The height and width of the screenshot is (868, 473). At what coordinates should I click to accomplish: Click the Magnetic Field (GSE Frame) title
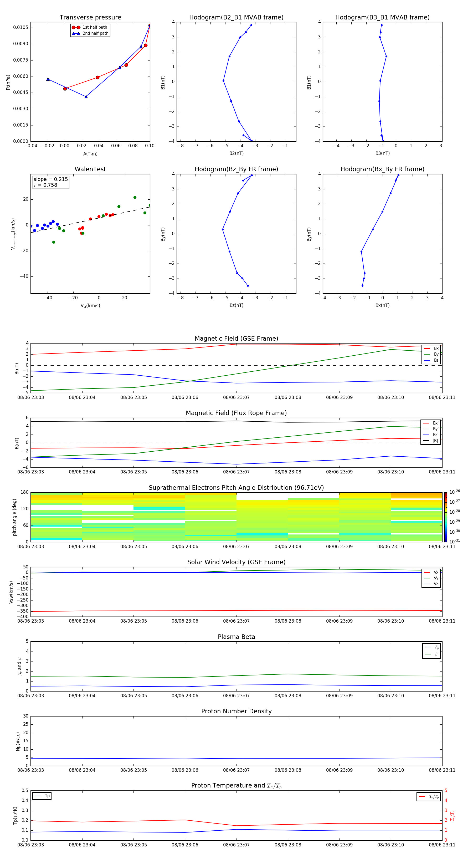(x=236, y=339)
